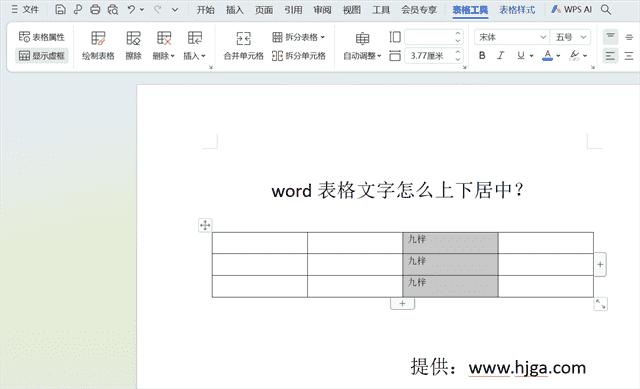Expand the highlight color dropdown arrow
This screenshot has width=640, height=389.
pyautogui.click(x=585, y=56)
